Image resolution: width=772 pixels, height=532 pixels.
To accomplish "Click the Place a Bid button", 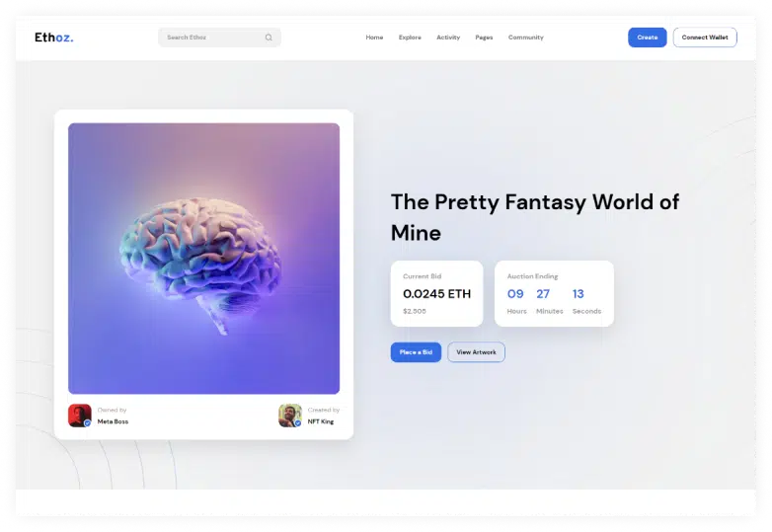I will [416, 352].
